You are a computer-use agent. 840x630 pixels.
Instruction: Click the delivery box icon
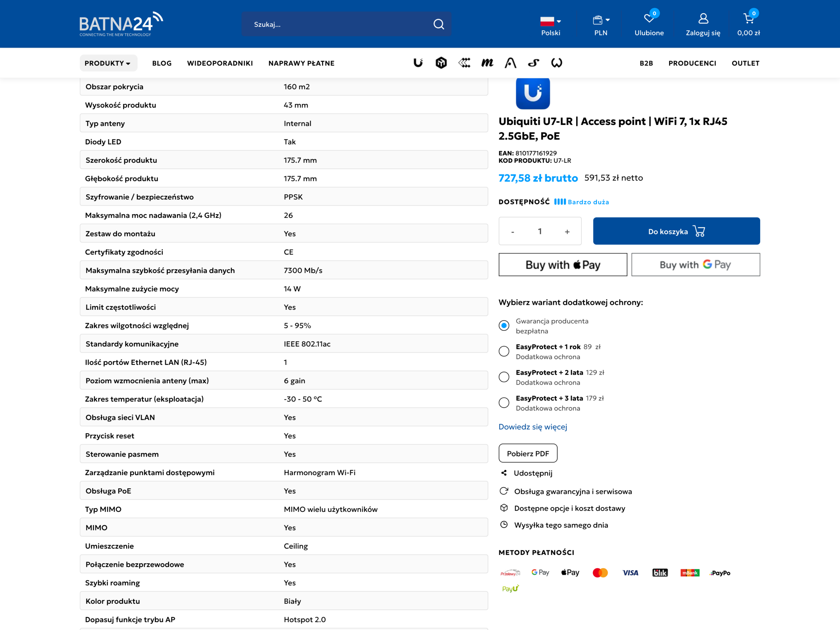coord(504,508)
